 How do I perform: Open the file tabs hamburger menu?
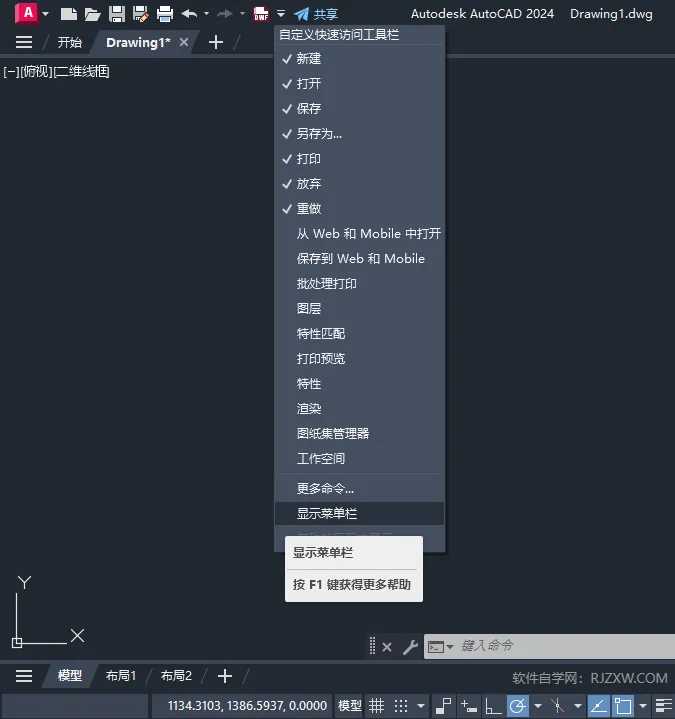pos(24,43)
